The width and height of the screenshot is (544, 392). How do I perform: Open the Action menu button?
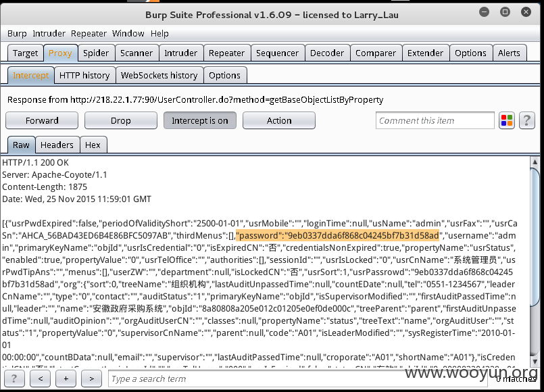[279, 120]
